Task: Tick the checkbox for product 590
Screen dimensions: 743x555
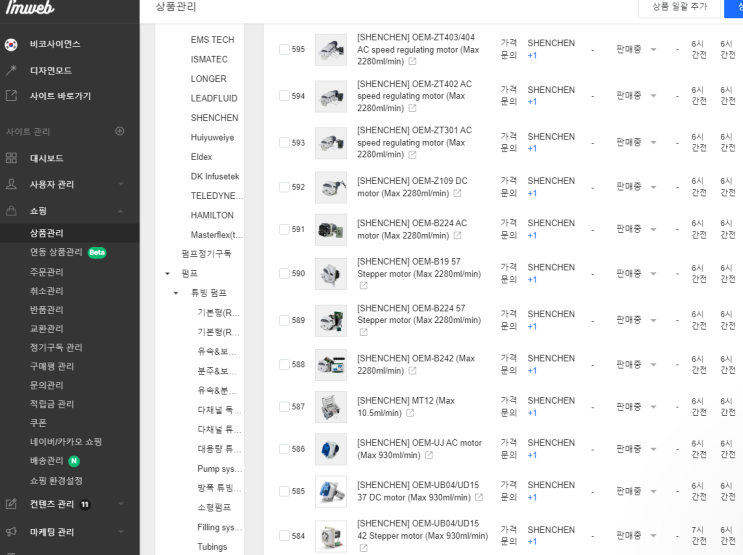Action: (284, 273)
